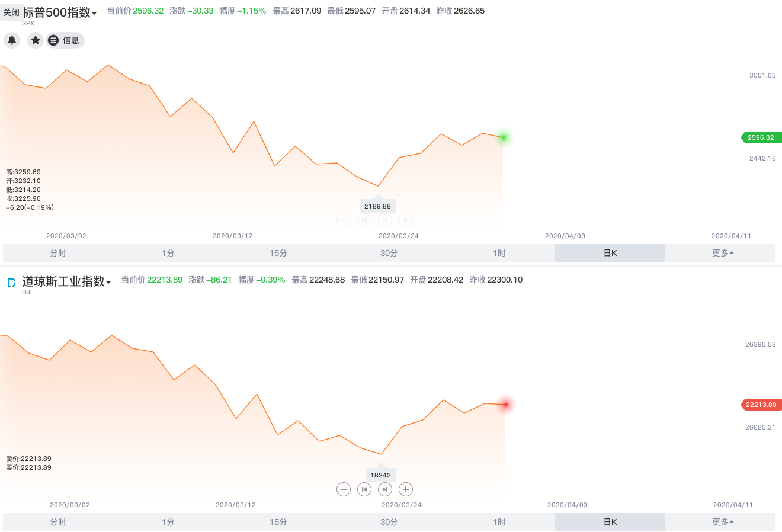Click the 关闭 close button

(11, 12)
